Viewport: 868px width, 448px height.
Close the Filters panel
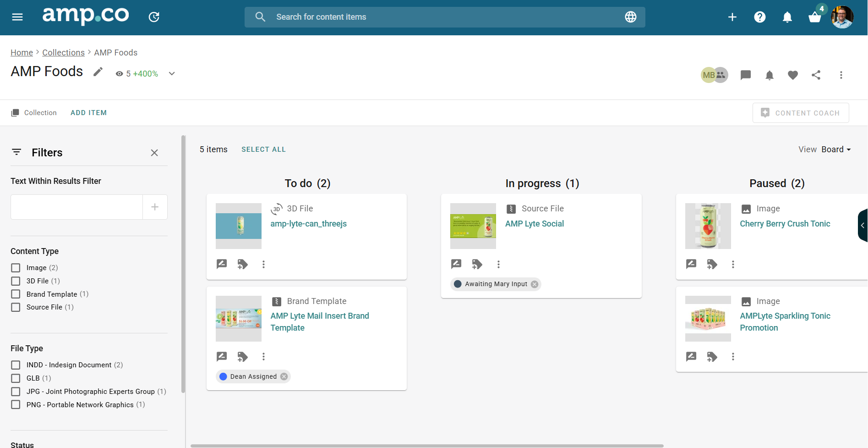click(x=154, y=153)
